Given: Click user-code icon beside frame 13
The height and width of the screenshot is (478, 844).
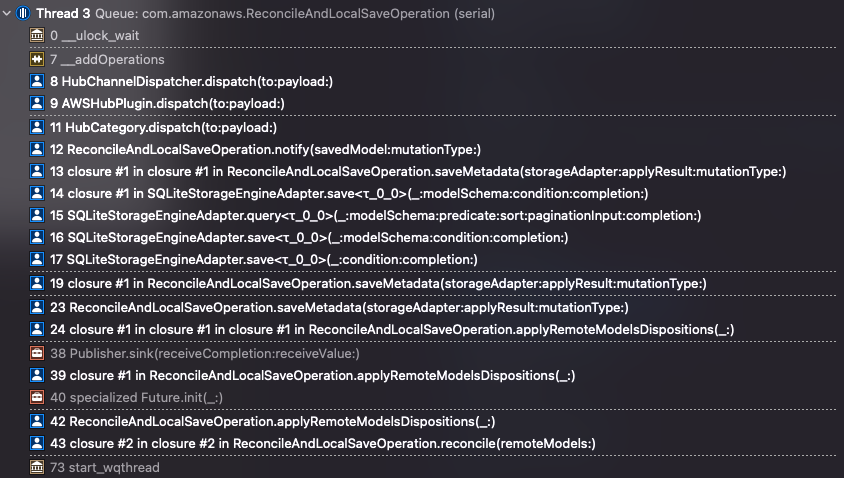Looking at the screenshot, I should pyautogui.click(x=37, y=172).
